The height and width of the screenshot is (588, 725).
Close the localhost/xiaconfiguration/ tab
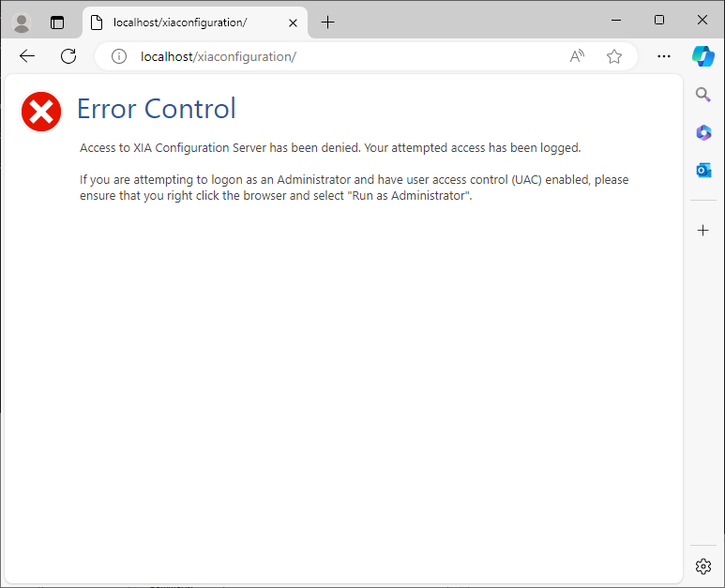(x=293, y=23)
